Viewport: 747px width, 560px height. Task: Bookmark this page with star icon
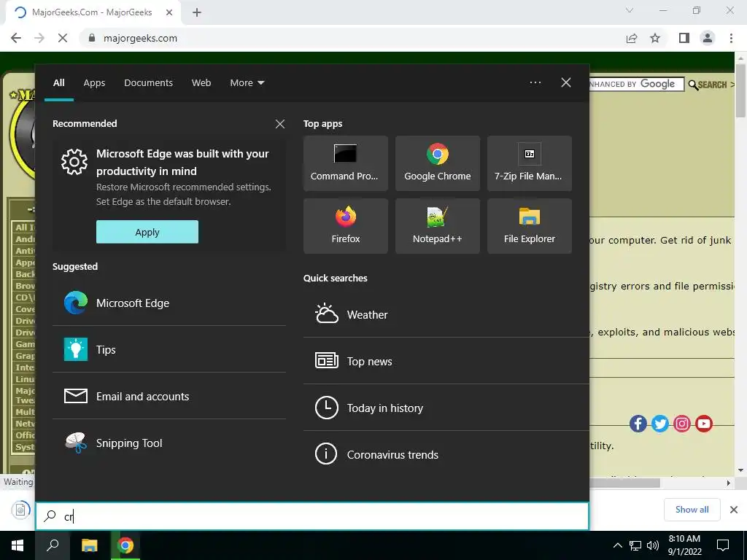[655, 38]
